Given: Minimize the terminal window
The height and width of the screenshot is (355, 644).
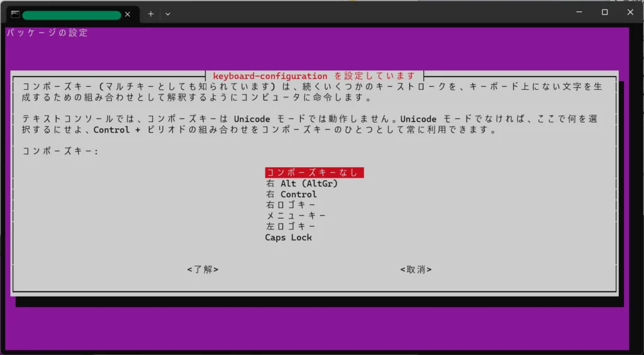Looking at the screenshot, I should pyautogui.click(x=579, y=13).
